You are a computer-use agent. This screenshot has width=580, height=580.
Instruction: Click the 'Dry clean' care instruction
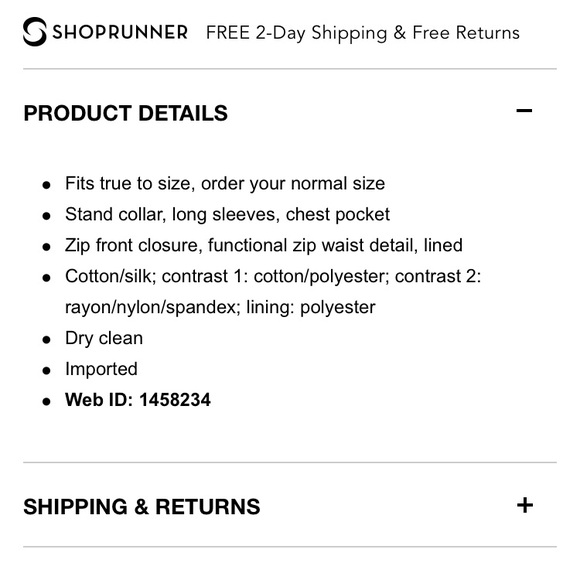pos(104,338)
